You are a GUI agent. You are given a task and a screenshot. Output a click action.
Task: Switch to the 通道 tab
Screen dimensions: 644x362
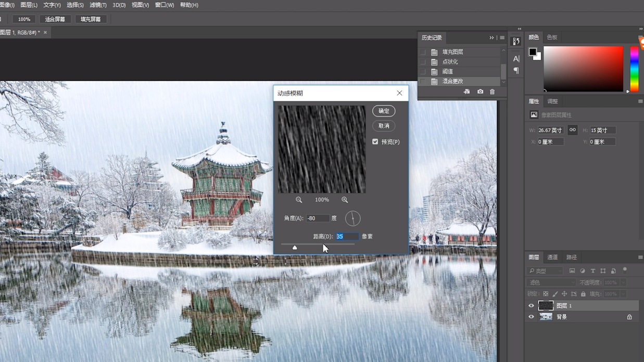[x=552, y=257]
